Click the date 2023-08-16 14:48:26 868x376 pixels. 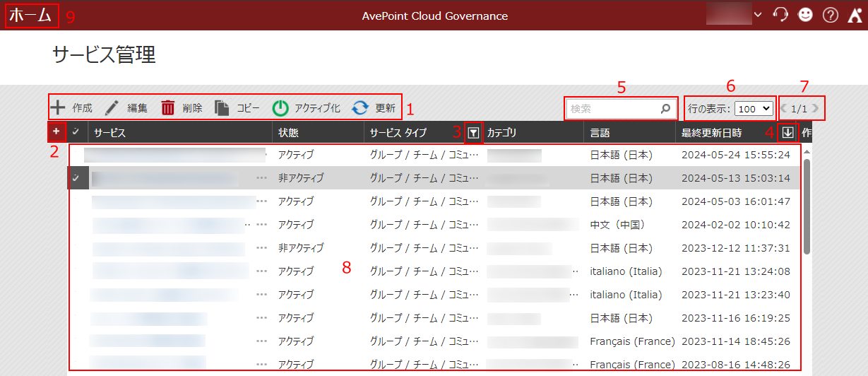[x=736, y=365]
